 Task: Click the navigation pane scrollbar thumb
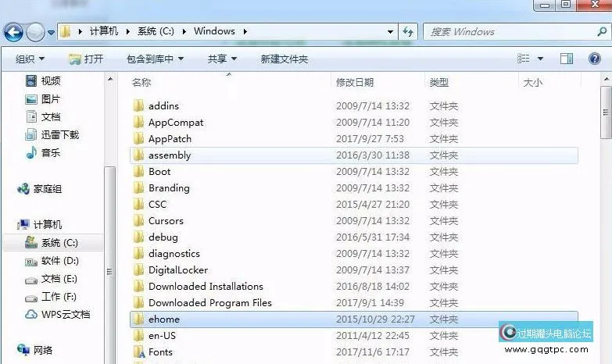click(x=110, y=266)
